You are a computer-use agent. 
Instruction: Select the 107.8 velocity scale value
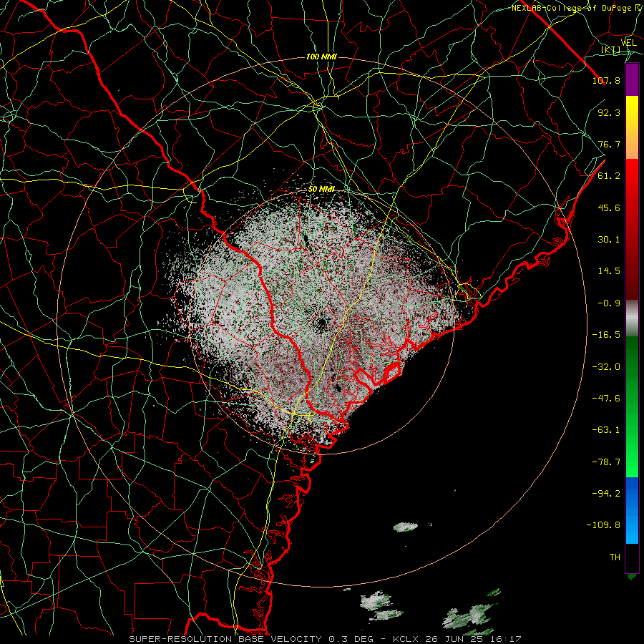click(606, 80)
